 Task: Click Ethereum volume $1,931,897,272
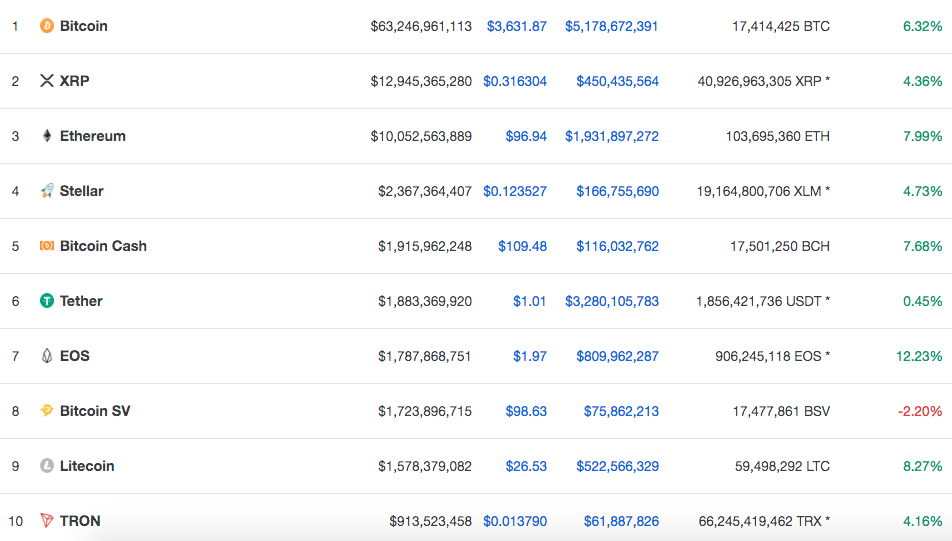[x=612, y=137]
